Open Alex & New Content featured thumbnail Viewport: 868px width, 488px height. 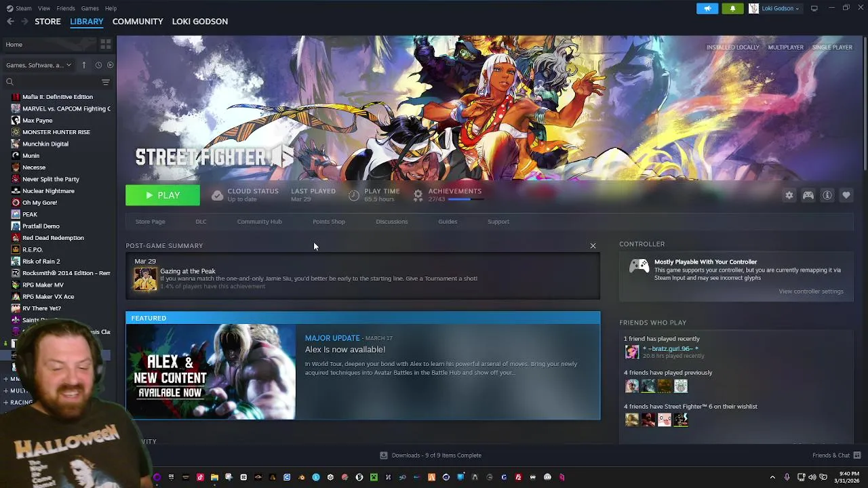[211, 372]
